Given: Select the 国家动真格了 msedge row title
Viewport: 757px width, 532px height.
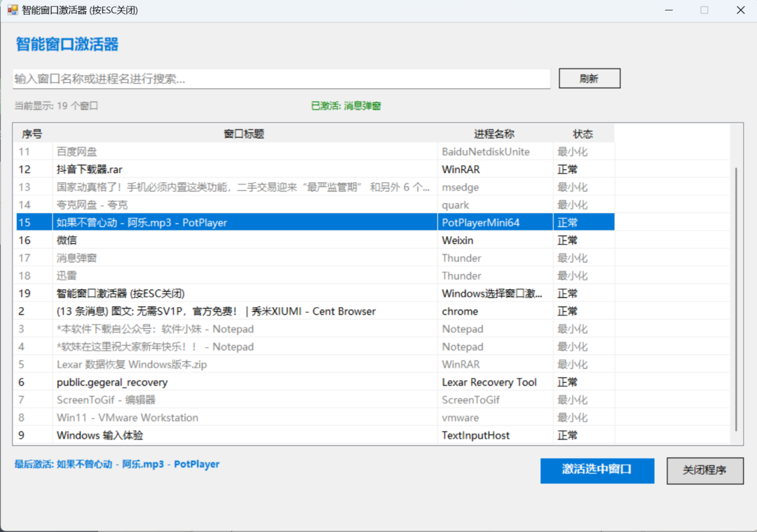Looking at the screenshot, I should click(x=243, y=187).
